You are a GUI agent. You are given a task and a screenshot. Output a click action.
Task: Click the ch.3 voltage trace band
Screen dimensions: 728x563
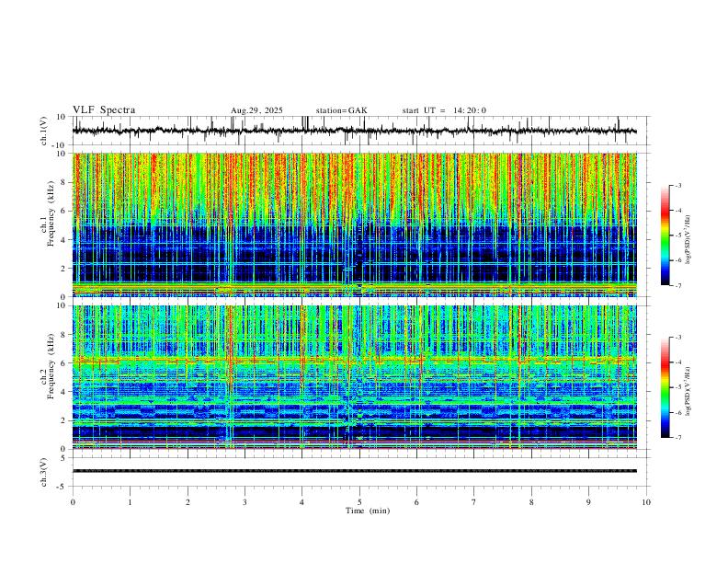(355, 471)
